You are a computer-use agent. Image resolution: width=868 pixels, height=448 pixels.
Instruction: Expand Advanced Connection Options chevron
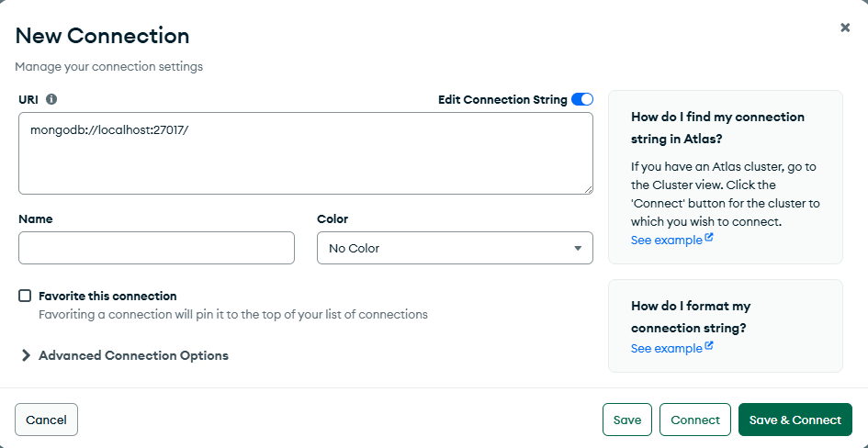pyautogui.click(x=26, y=355)
